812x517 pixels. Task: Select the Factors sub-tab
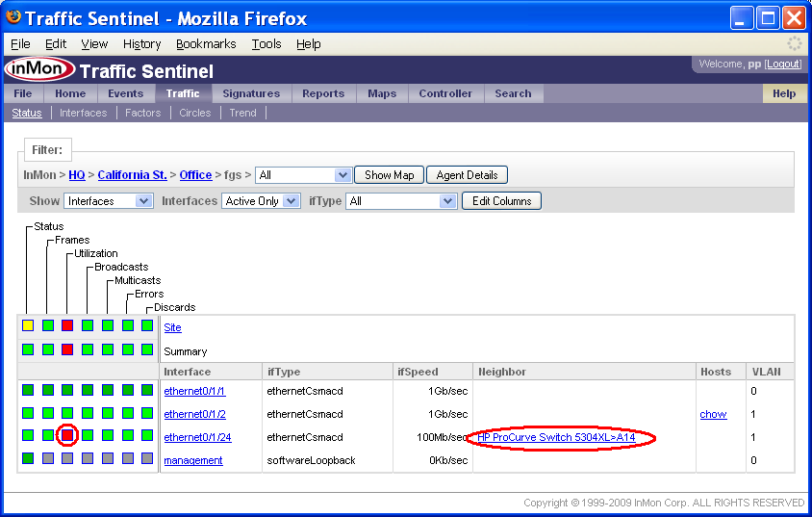[x=143, y=113]
